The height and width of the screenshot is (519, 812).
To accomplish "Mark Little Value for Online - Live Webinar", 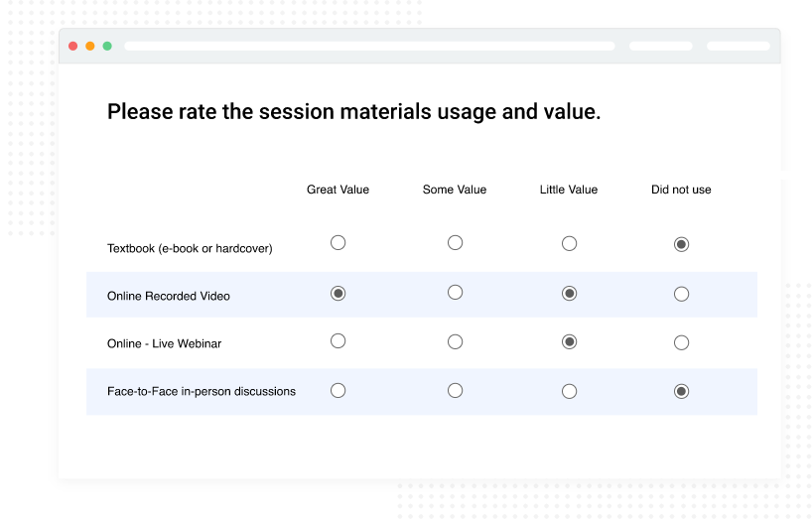I will point(569,342).
